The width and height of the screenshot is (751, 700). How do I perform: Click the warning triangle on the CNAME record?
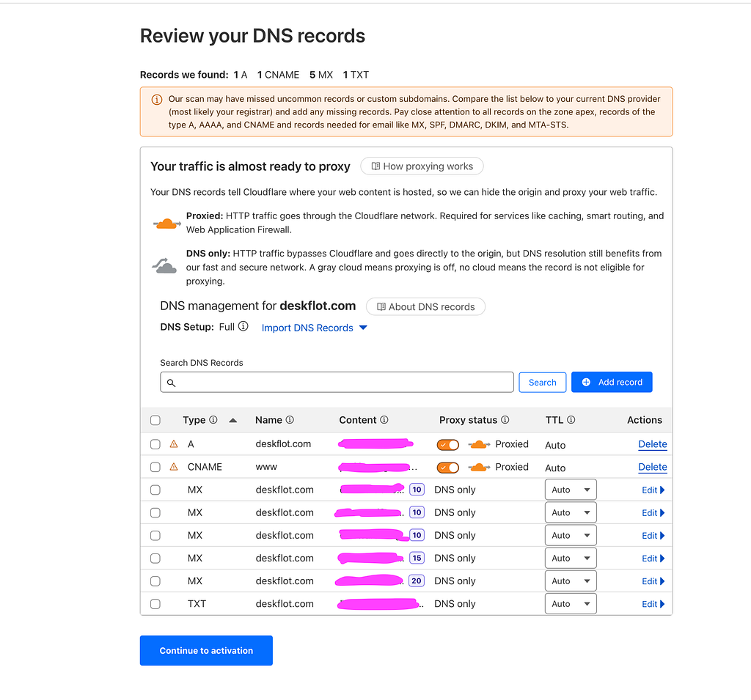click(174, 467)
